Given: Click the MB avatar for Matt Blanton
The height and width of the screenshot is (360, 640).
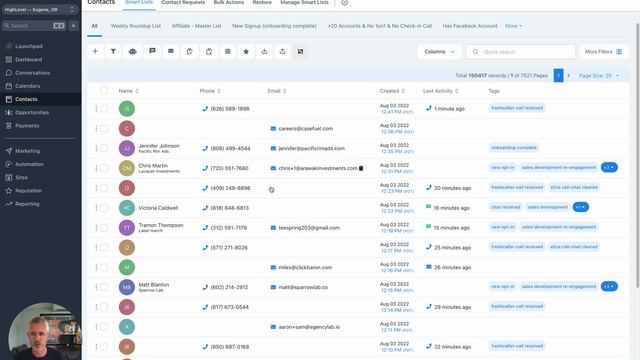Looking at the screenshot, I should 127,287.
